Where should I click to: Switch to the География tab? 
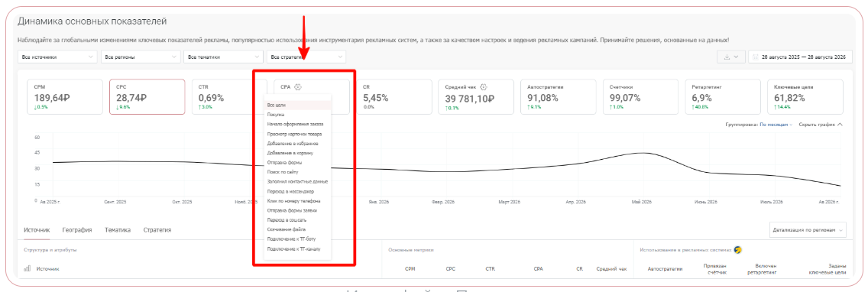77,229
